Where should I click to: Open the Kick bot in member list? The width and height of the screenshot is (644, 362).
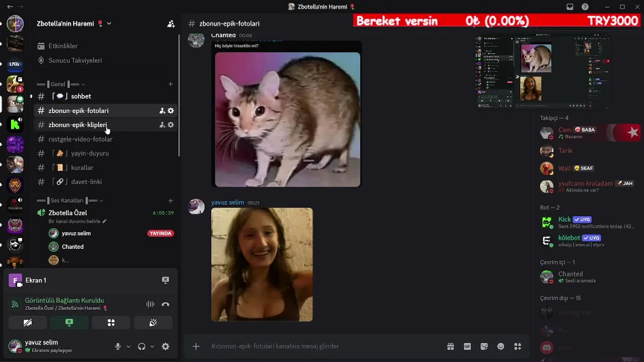point(589,222)
